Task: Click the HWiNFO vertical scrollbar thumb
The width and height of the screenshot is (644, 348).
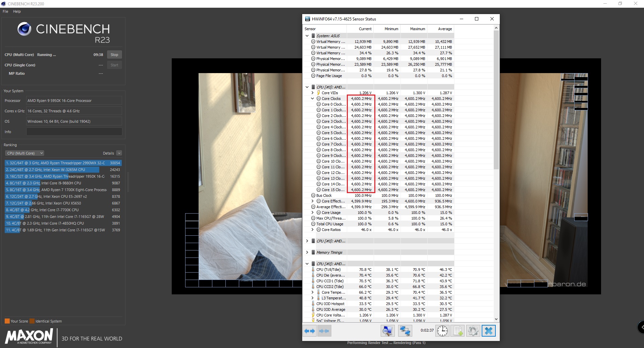Action: tap(496, 100)
